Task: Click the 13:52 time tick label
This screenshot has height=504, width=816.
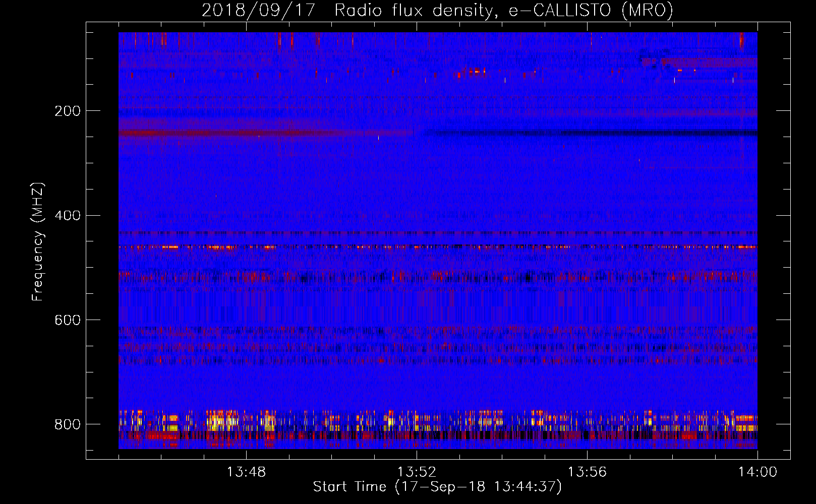Action: pos(417,472)
